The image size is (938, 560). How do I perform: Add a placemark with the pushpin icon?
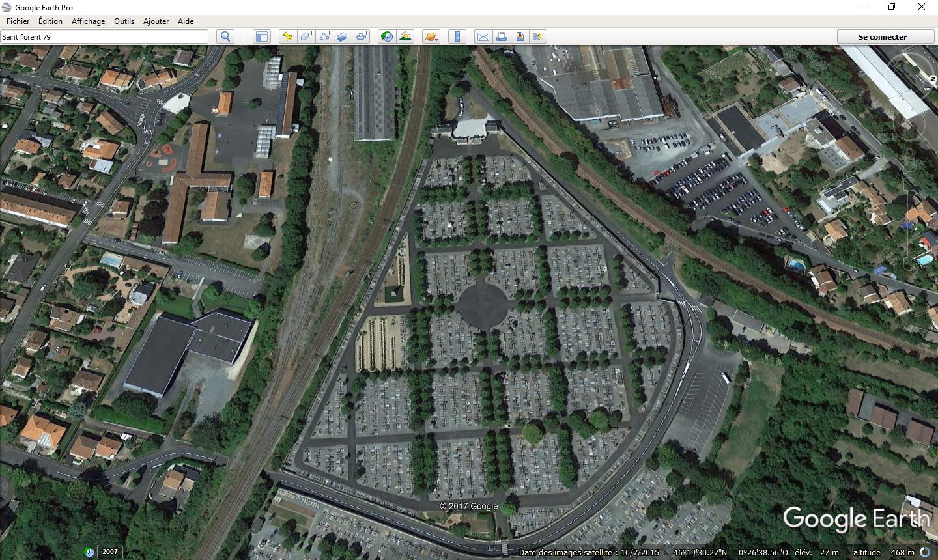287,36
